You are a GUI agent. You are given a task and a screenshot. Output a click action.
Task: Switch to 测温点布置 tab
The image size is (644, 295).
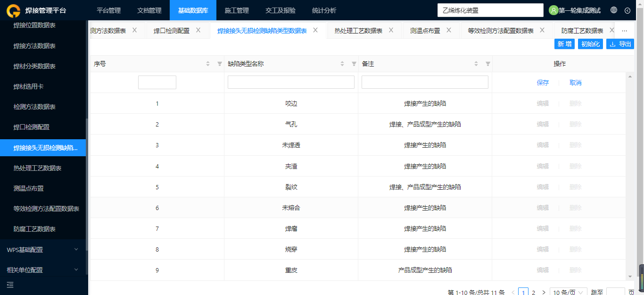coord(425,31)
